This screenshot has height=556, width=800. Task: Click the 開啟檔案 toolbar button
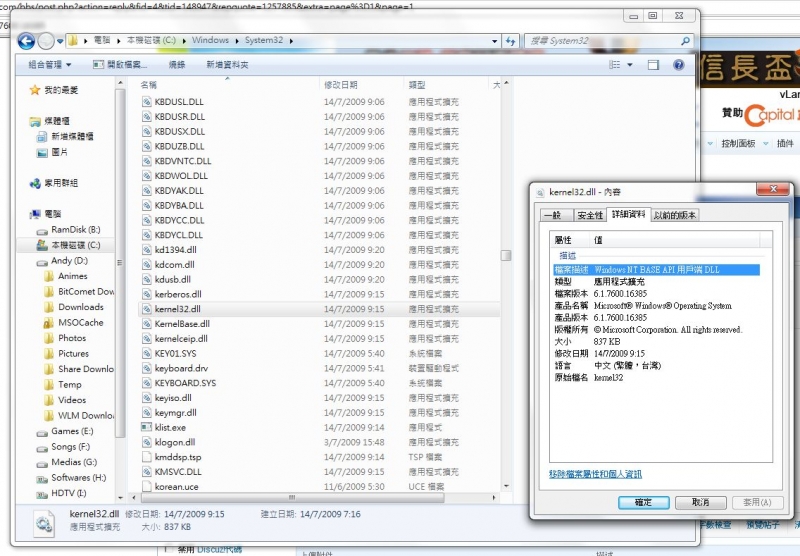[120, 65]
